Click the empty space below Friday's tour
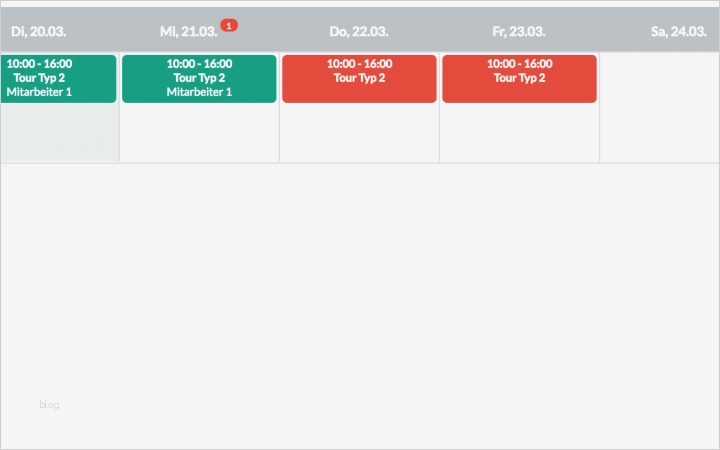This screenshot has height=450, width=720. pyautogui.click(x=519, y=132)
